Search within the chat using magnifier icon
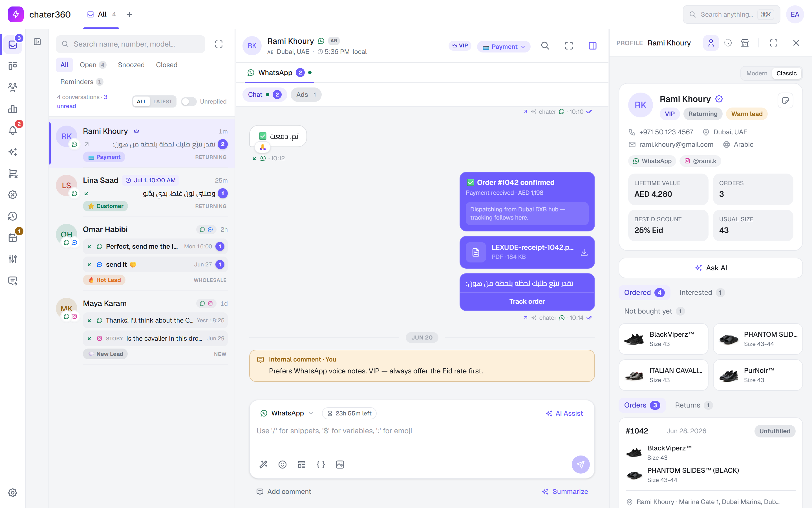Viewport: 812px width, 508px height. click(545, 46)
